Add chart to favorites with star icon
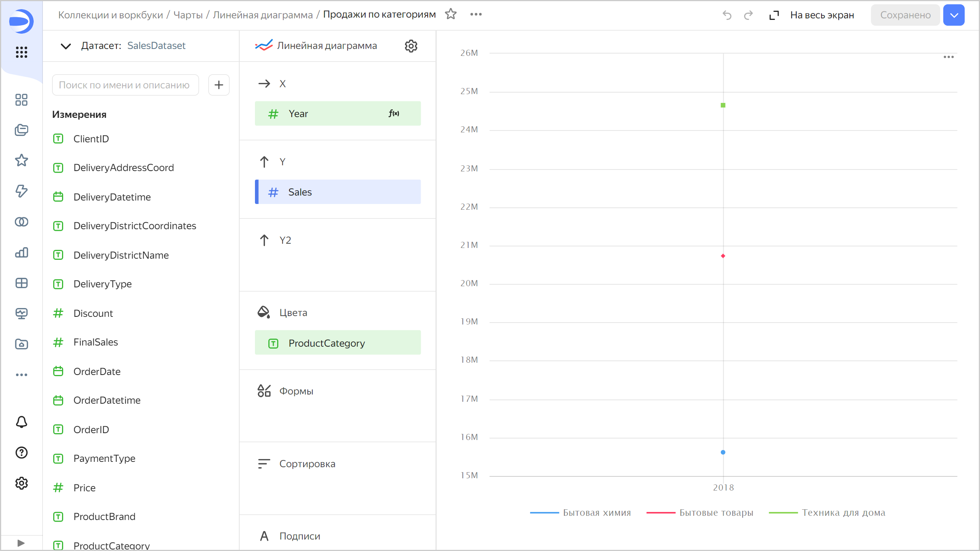The image size is (980, 551). [x=451, y=15]
